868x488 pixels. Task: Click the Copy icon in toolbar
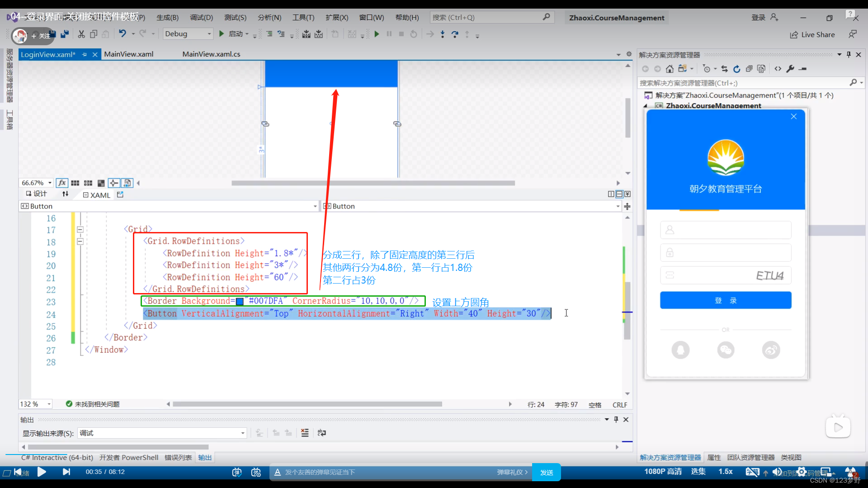click(x=94, y=34)
